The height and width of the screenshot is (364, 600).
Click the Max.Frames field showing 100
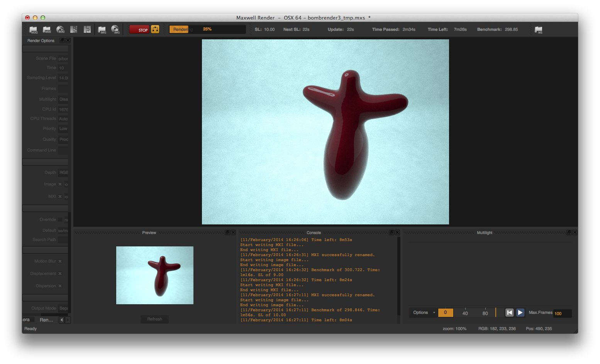pyautogui.click(x=563, y=313)
